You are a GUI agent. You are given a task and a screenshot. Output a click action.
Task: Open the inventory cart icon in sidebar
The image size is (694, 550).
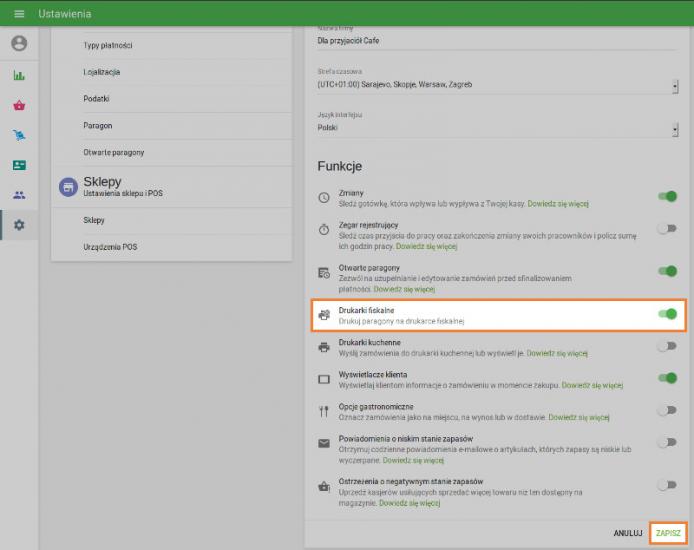point(19,135)
